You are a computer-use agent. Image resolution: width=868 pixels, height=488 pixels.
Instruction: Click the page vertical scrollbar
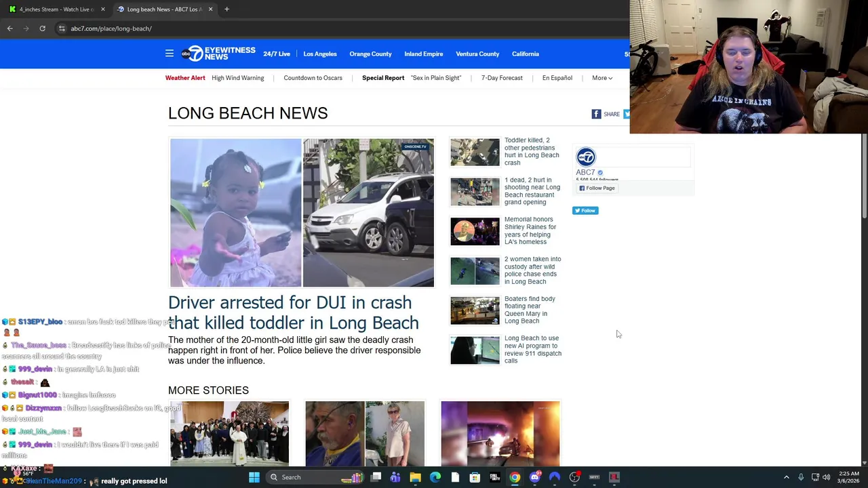pos(864,176)
